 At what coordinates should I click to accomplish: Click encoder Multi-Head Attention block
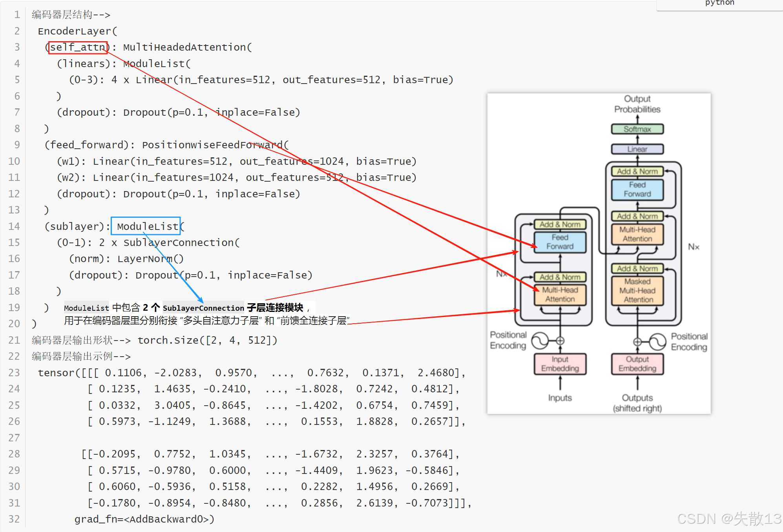coord(560,295)
